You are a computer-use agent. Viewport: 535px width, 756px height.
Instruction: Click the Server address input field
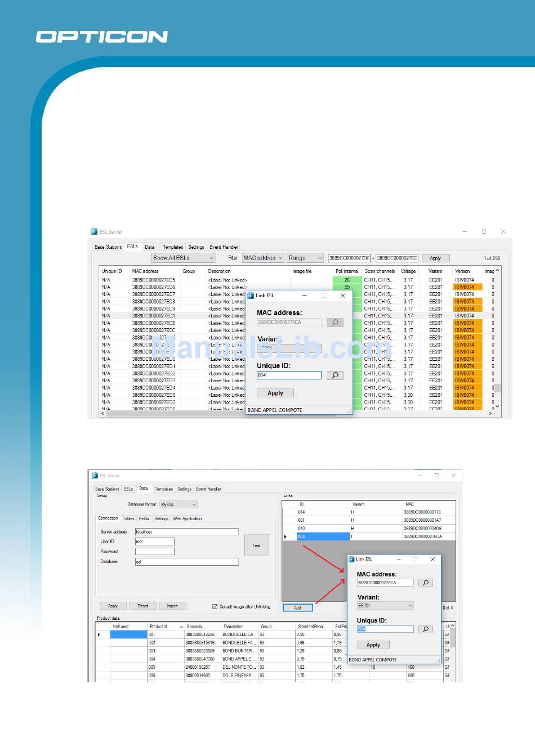pos(186,531)
